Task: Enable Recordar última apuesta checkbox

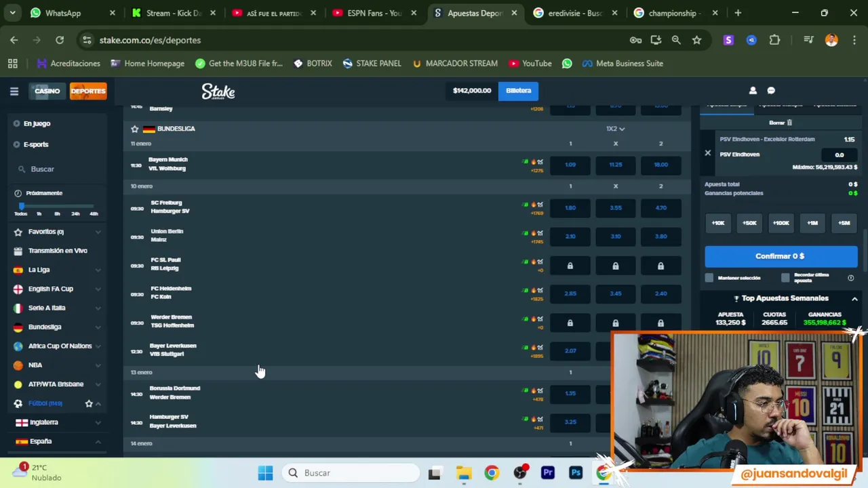Action: [x=785, y=278]
